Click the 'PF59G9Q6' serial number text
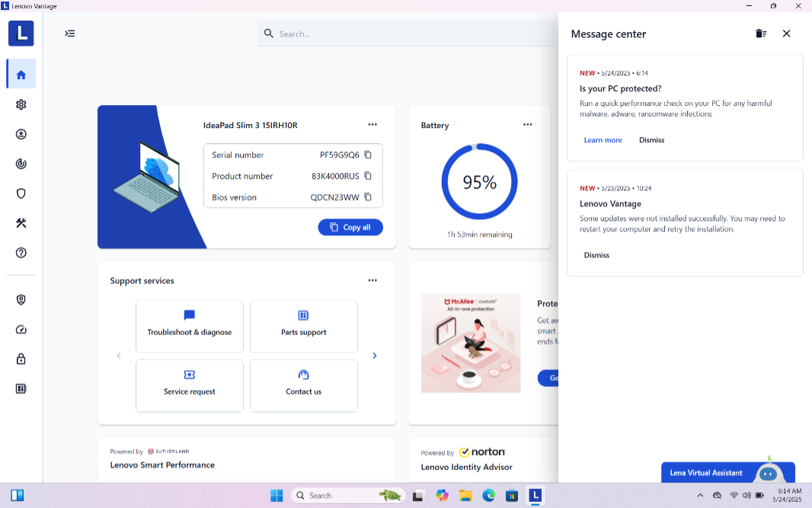Screen dimensions: 812x508 [x=339, y=155]
